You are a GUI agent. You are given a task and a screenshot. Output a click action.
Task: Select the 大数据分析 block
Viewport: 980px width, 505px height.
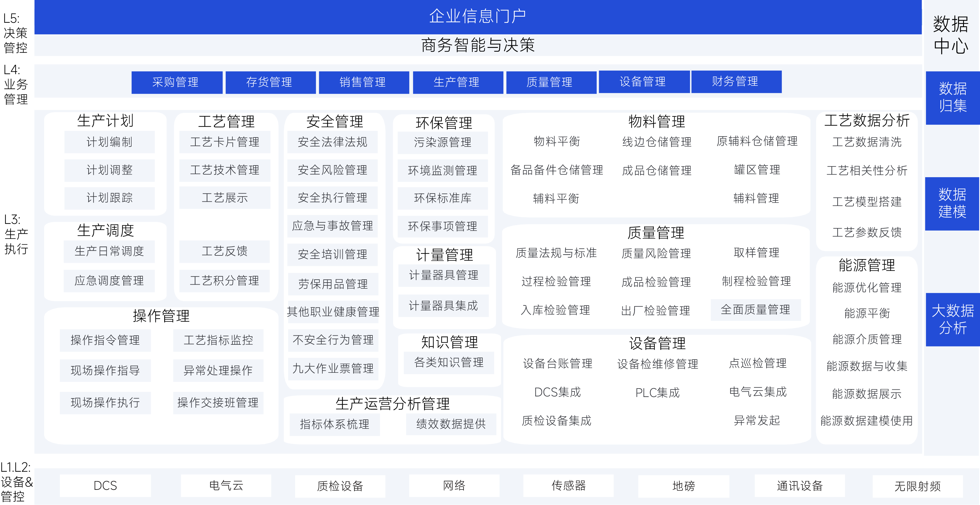(x=953, y=320)
